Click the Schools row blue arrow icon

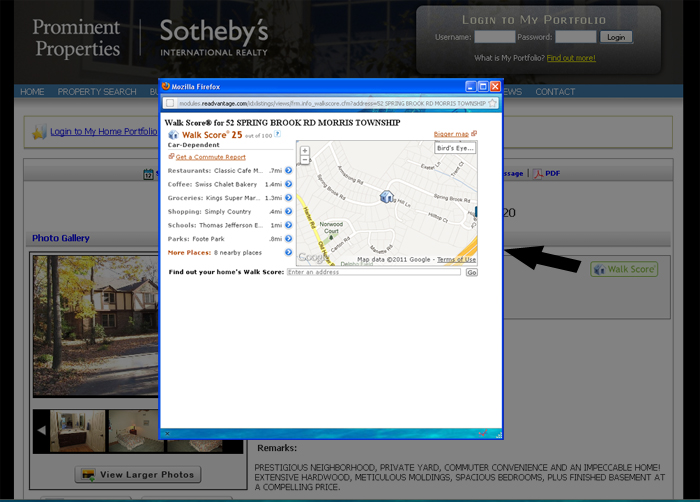pos(289,225)
